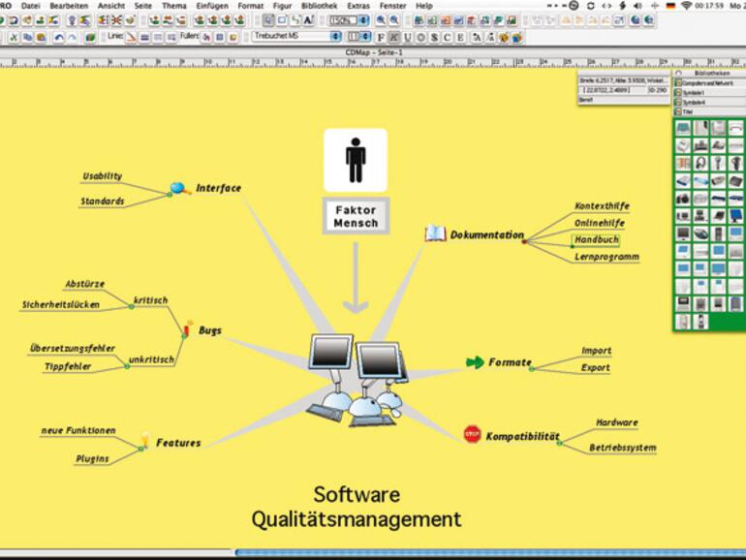Toggle outline 'O' text style button
Screen dimensions: 746x560
420,37
